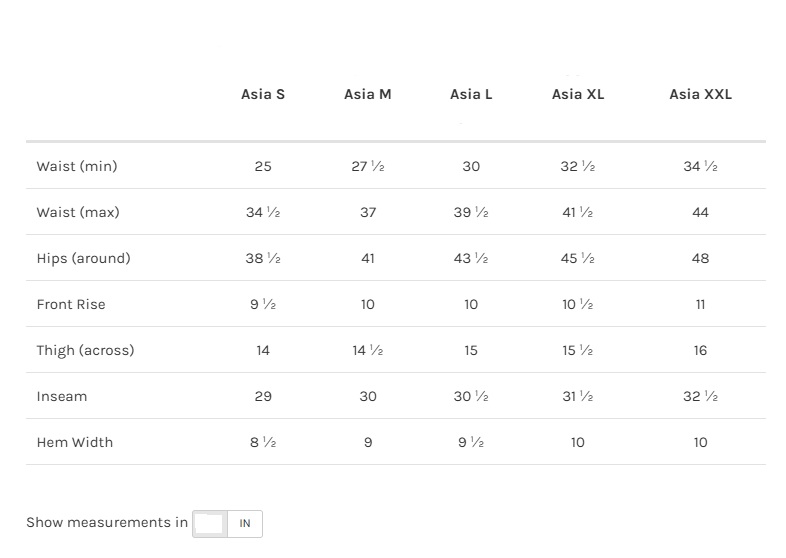
Task: Click the IN unit label on toggle
Action: click(245, 523)
